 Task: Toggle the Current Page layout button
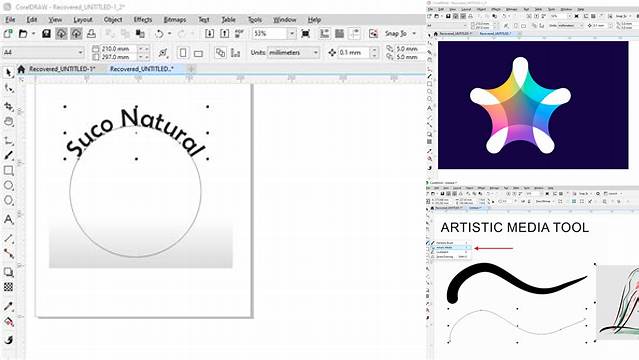[236, 53]
